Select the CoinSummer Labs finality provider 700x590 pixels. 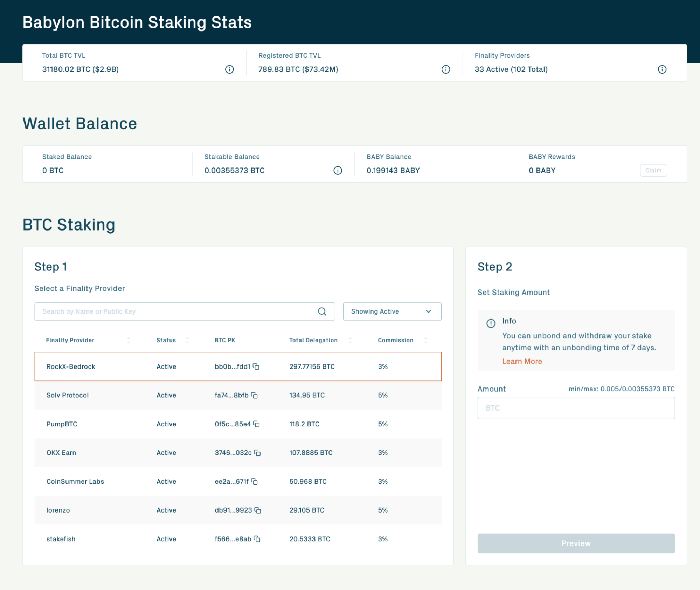point(238,481)
